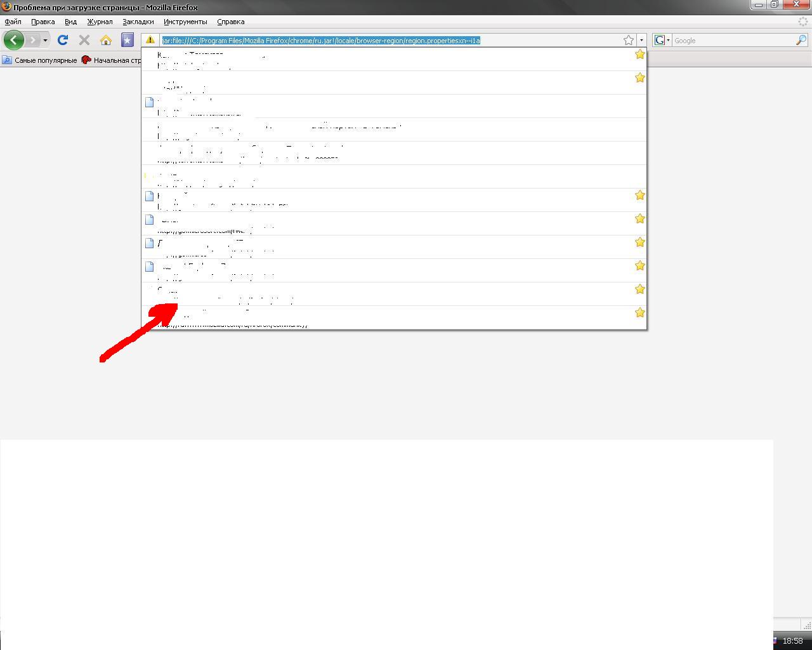Viewport: 812px width, 650px height.
Task: Go to the Home page
Action: pos(106,40)
